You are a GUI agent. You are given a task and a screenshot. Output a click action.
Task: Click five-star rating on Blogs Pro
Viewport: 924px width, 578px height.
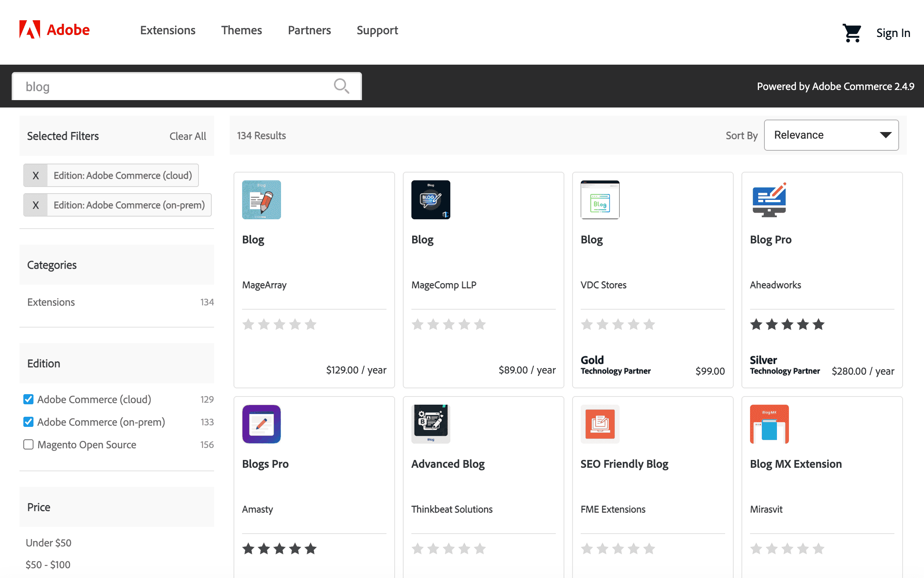click(279, 548)
